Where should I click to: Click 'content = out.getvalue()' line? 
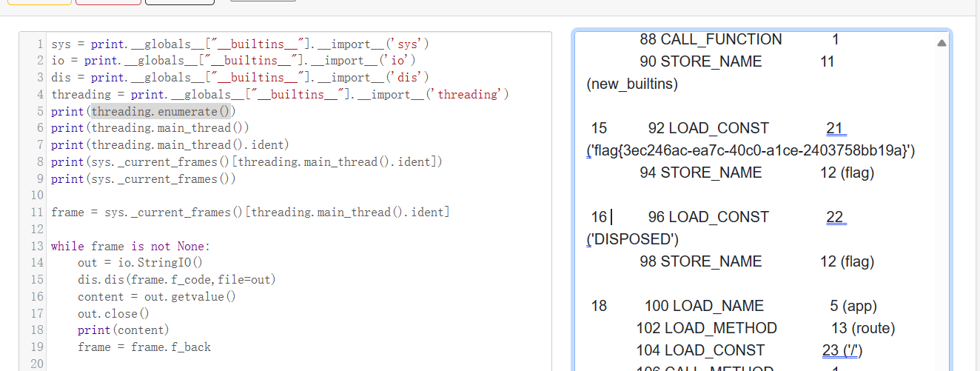tap(157, 297)
